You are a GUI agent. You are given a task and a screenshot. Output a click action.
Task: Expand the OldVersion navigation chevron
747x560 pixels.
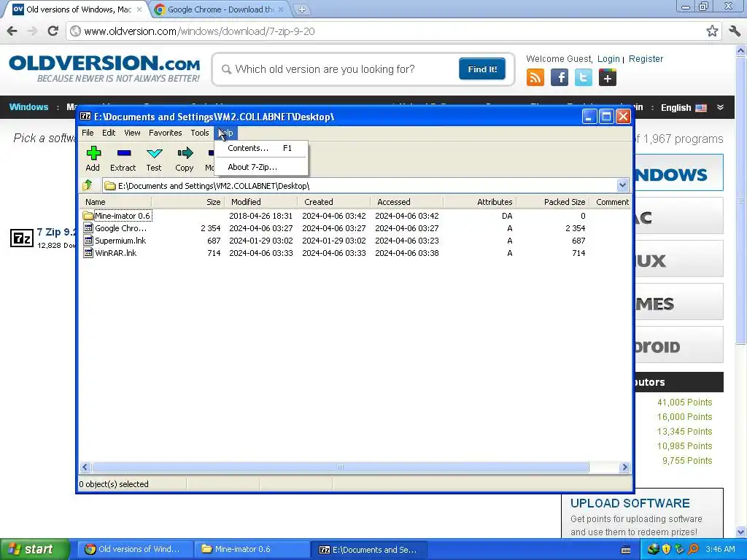[x=720, y=108]
